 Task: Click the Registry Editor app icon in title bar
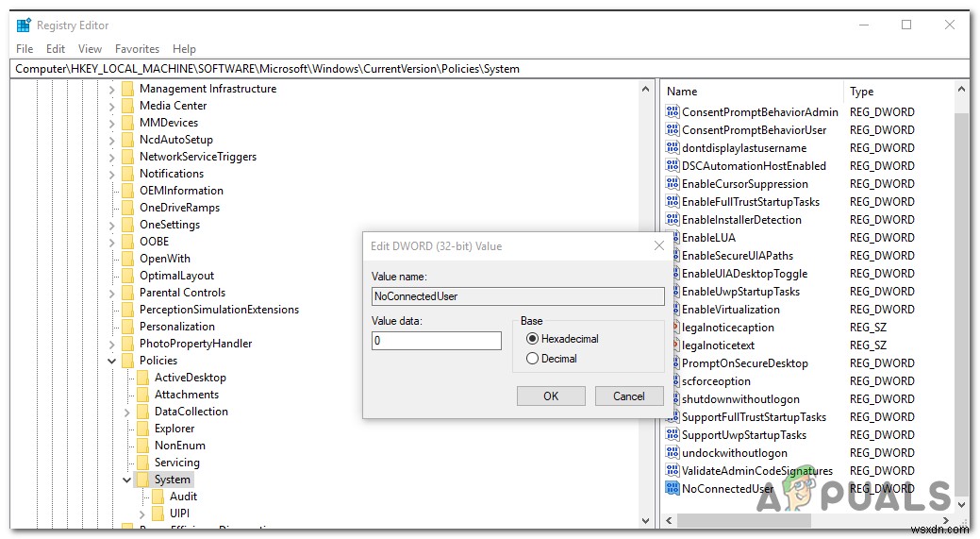[x=24, y=25]
